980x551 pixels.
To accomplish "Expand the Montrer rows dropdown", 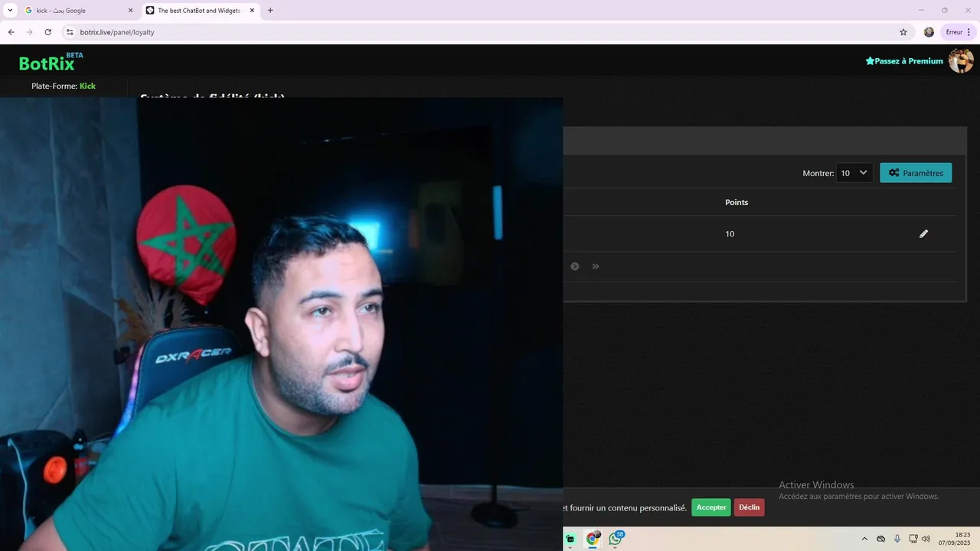I will click(854, 173).
